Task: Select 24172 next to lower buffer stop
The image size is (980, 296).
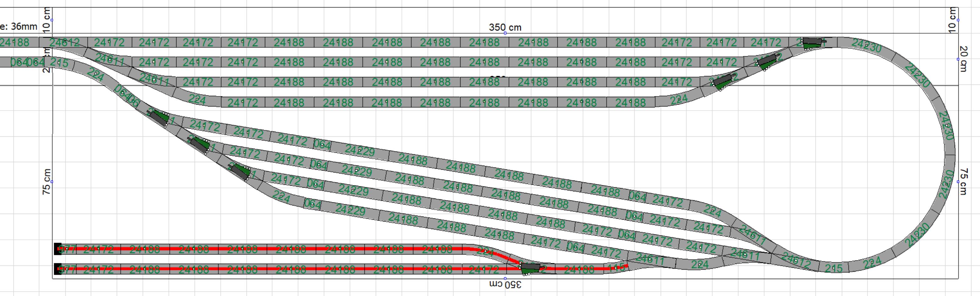Action: [x=98, y=269]
